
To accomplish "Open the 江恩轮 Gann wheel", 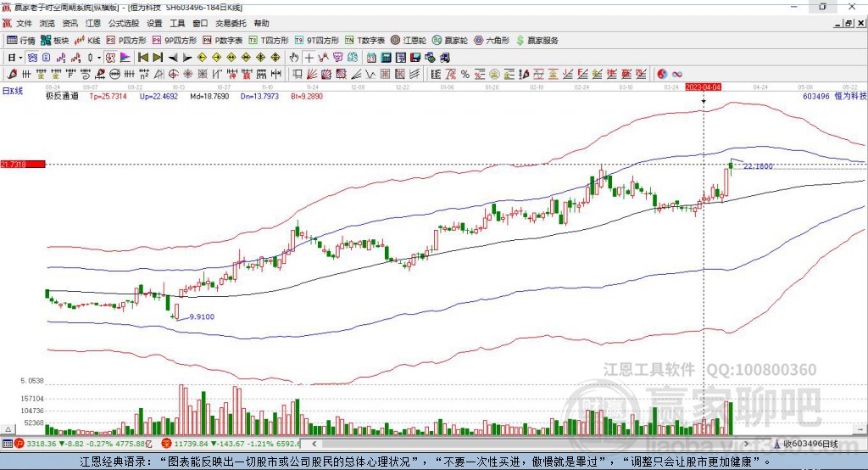I will [409, 41].
